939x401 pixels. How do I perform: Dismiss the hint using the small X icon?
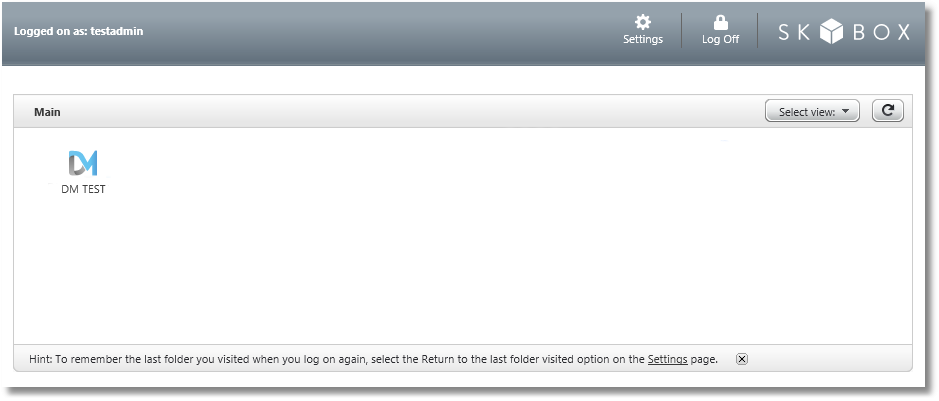point(741,359)
